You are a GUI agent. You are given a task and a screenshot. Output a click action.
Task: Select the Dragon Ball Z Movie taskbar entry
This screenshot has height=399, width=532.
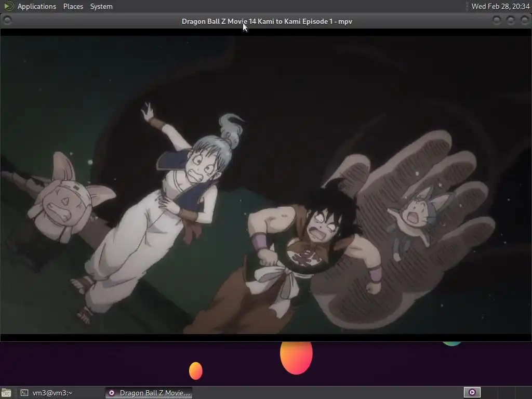click(149, 393)
